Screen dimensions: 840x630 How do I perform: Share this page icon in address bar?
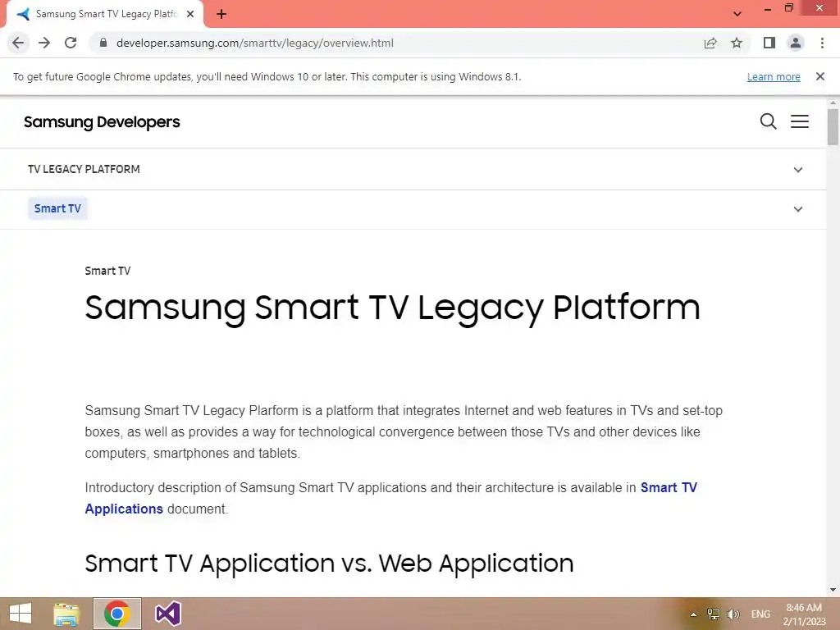coord(710,43)
